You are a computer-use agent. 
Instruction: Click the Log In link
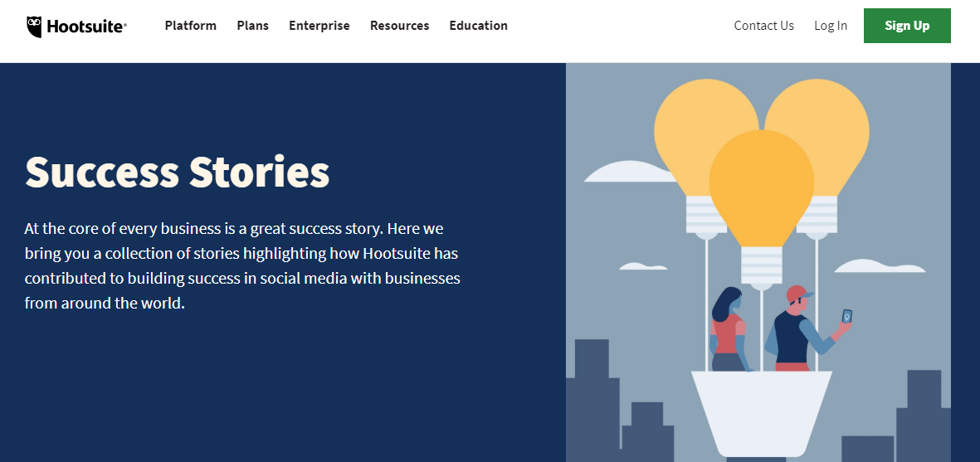(x=831, y=26)
